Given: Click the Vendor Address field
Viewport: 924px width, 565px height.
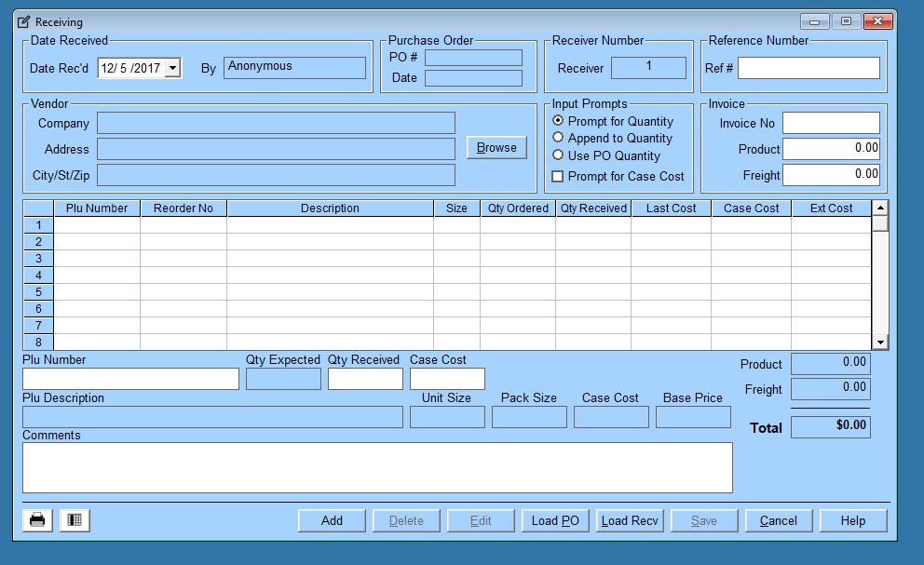Looking at the screenshot, I should click(x=276, y=149).
